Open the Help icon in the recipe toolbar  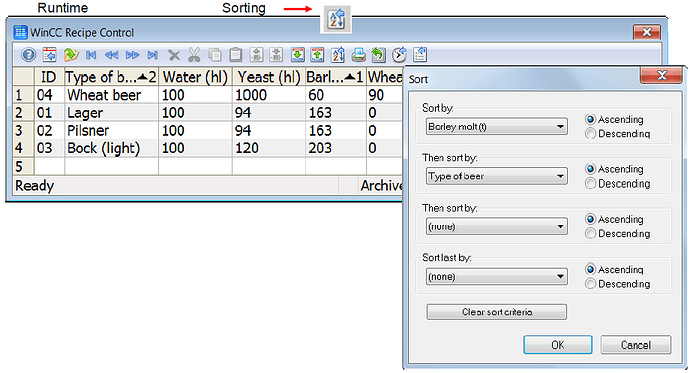29,55
